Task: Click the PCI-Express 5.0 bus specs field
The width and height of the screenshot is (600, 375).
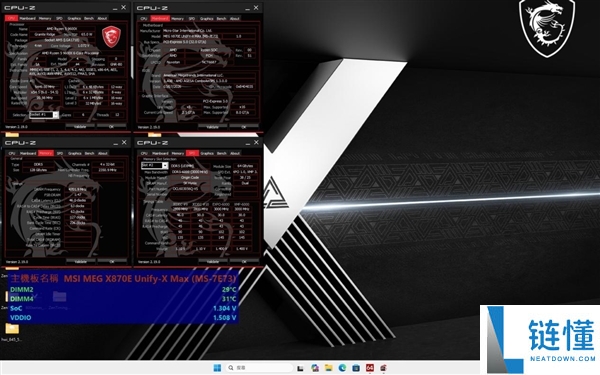Action: pyautogui.click(x=209, y=42)
